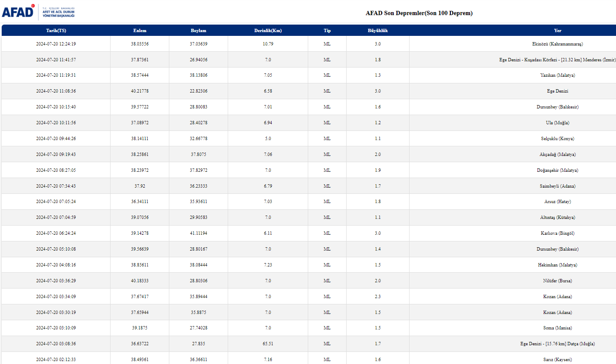Click the page title AFAD Son Depremler
The image size is (616, 364).
(x=419, y=13)
